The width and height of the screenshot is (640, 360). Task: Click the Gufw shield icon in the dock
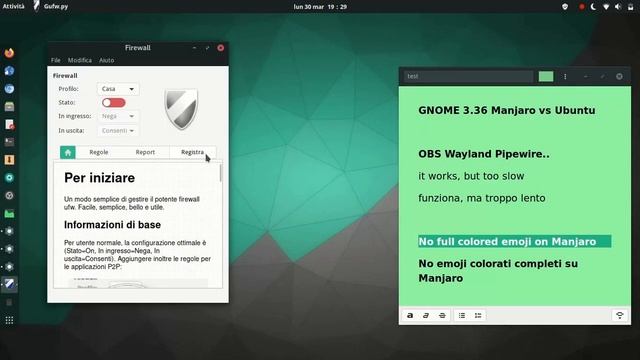point(9,284)
